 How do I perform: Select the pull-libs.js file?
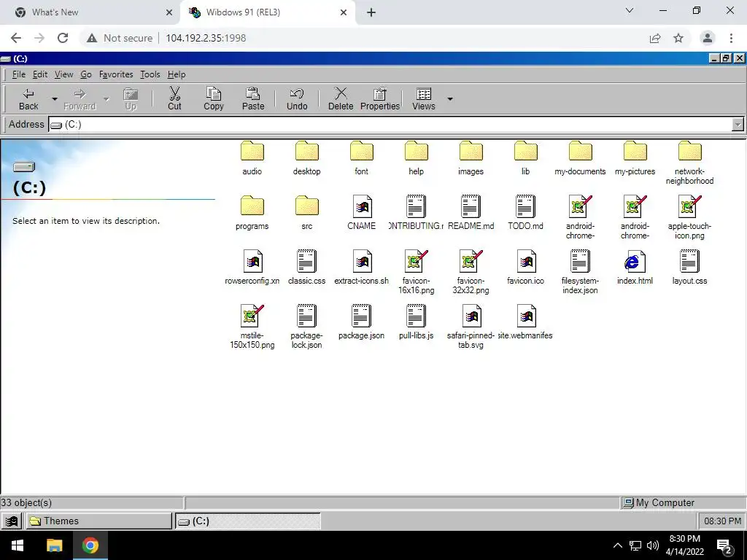click(x=417, y=322)
